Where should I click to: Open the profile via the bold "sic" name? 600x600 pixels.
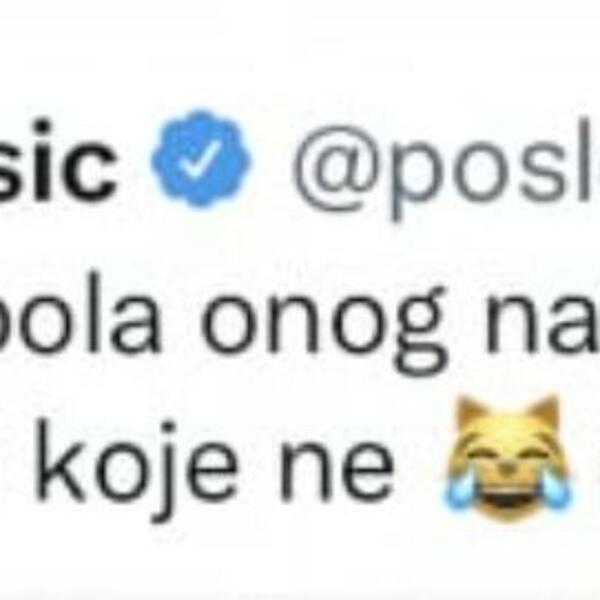pos(57,163)
